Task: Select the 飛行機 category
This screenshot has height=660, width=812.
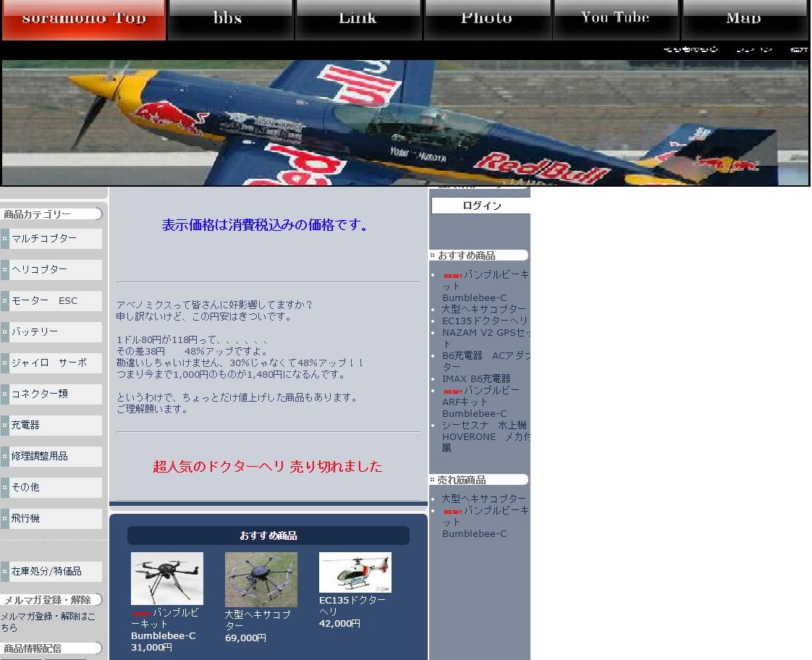Action: (x=51, y=518)
